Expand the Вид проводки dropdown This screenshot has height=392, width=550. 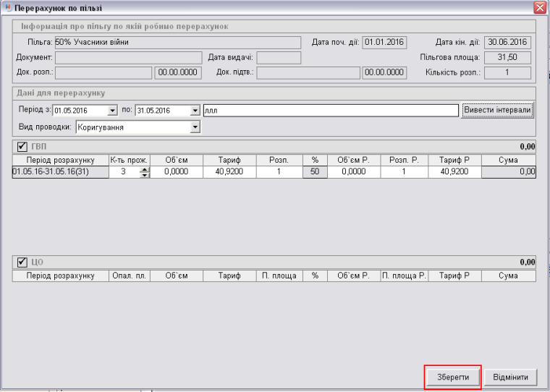[194, 127]
